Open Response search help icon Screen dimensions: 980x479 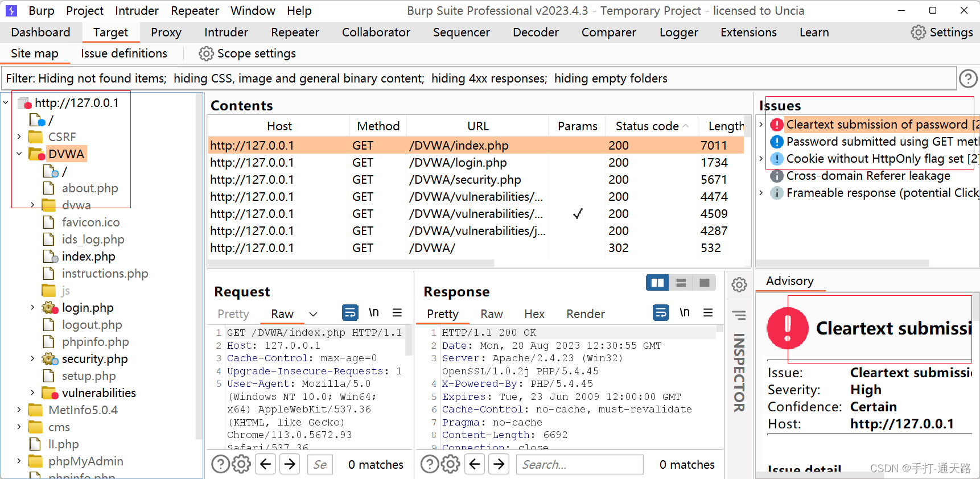click(429, 464)
